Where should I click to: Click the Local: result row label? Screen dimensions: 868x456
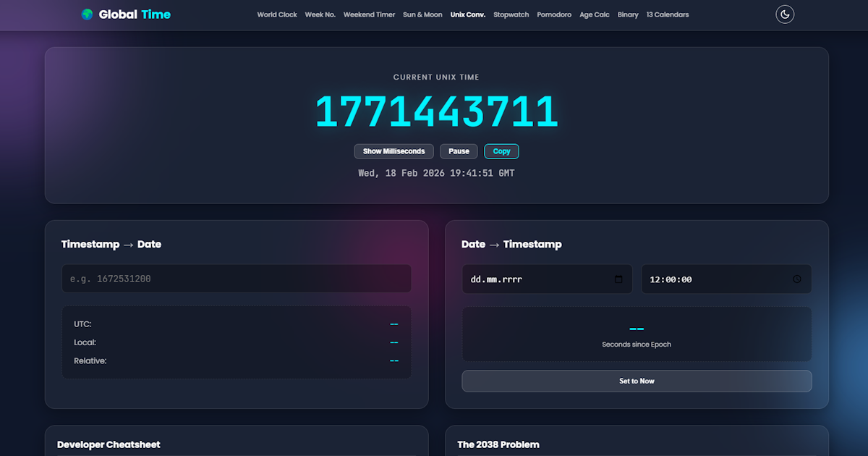click(85, 342)
